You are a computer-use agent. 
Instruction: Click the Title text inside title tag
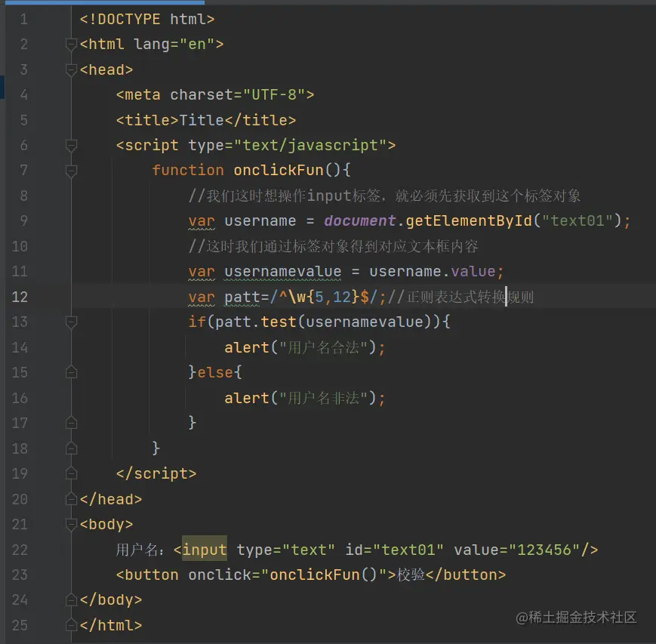click(x=202, y=120)
